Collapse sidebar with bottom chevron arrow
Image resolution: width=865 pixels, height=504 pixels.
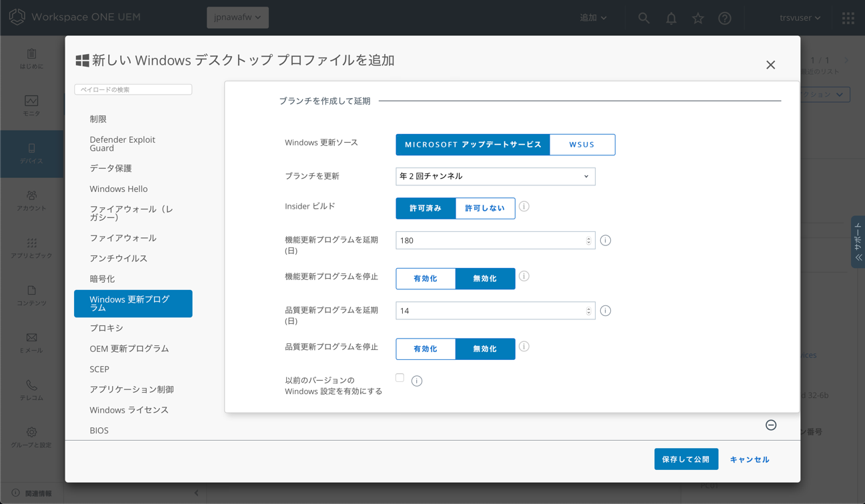coord(196,493)
